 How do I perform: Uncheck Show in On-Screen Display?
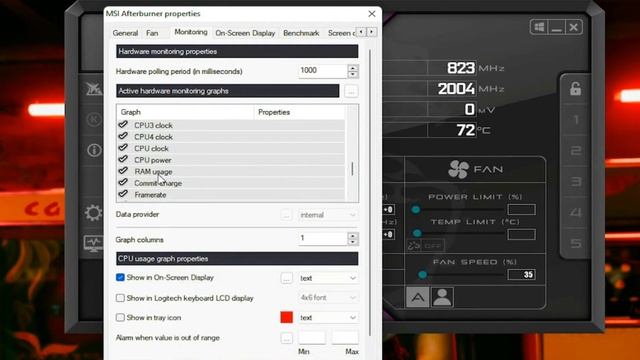coord(120,278)
